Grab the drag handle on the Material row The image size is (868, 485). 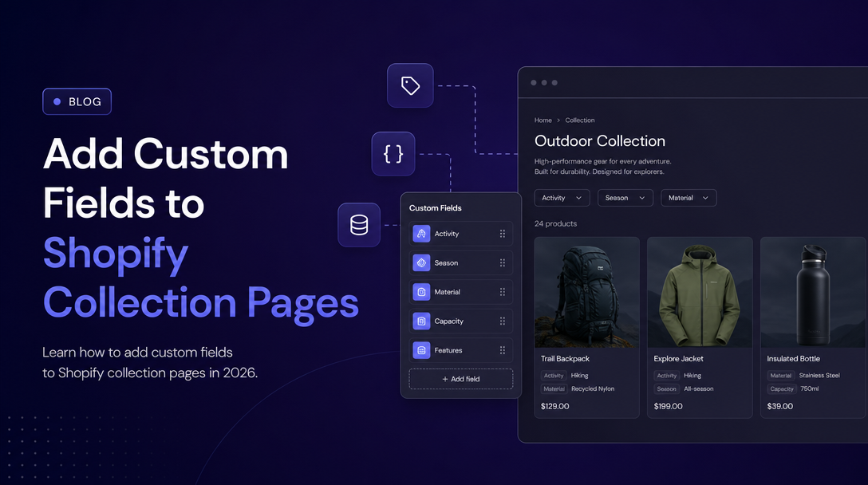[503, 292]
